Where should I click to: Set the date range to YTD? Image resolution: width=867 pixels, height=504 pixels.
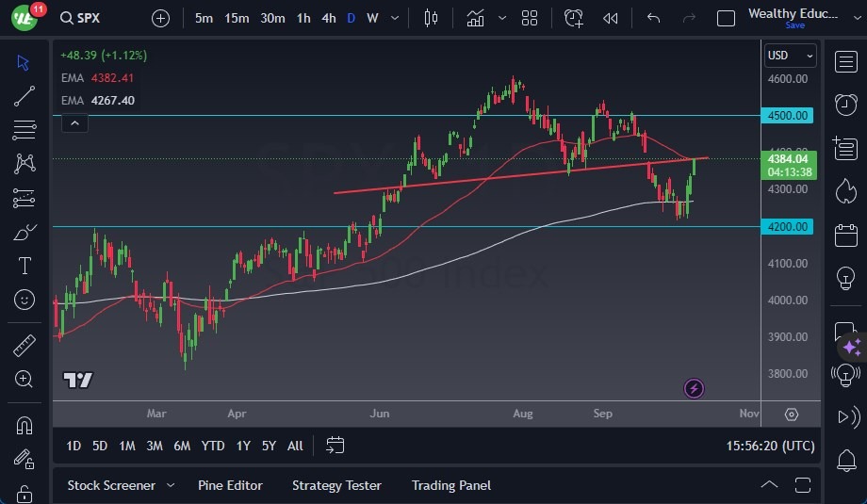pyautogui.click(x=213, y=446)
